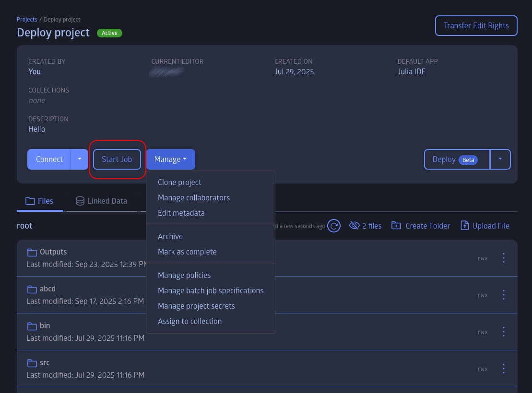
Task: Expand the Deploy dropdown arrow
Action: (500, 159)
